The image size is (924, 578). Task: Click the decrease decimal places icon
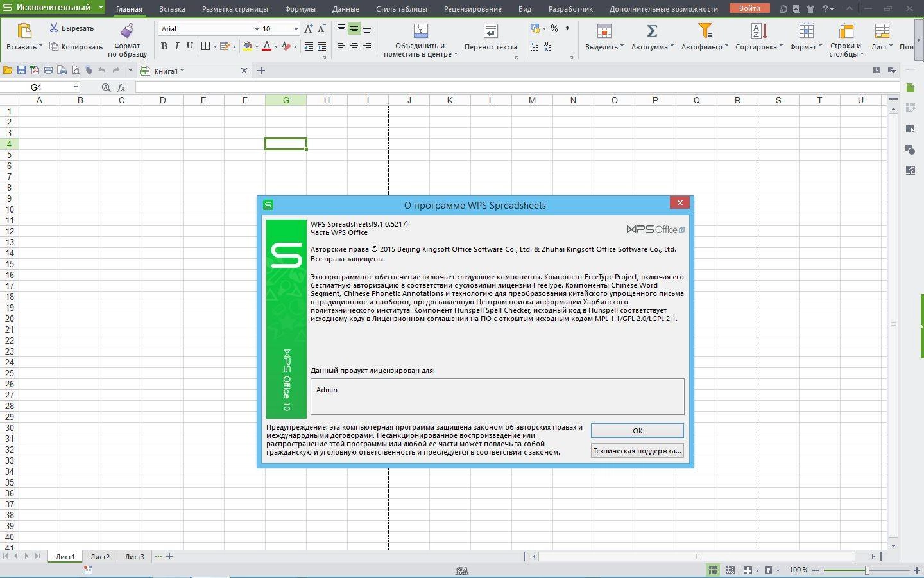coord(547,46)
